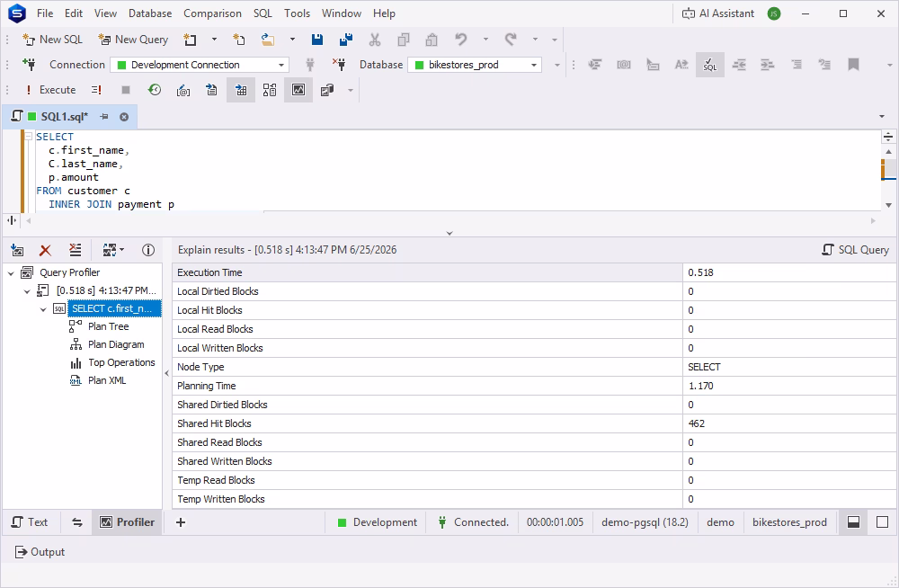Click the New Query toolbar button

(133, 40)
